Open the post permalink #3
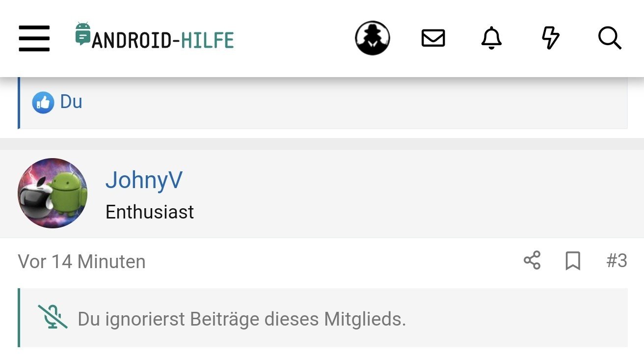The height and width of the screenshot is (357, 644). click(617, 261)
